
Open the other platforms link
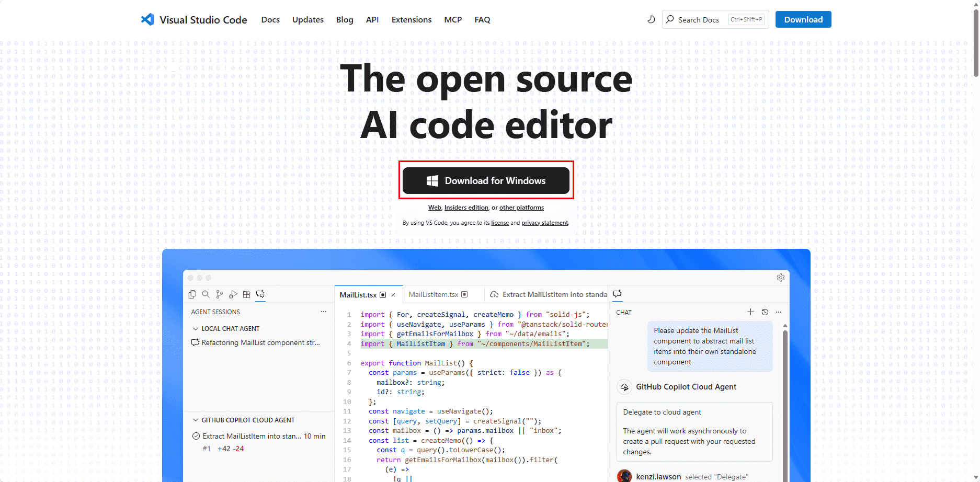click(521, 207)
